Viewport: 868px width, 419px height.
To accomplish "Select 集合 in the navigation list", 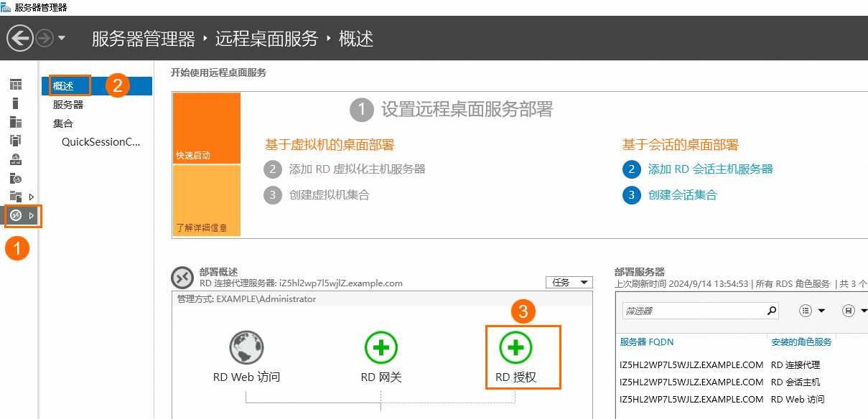I will (x=63, y=123).
